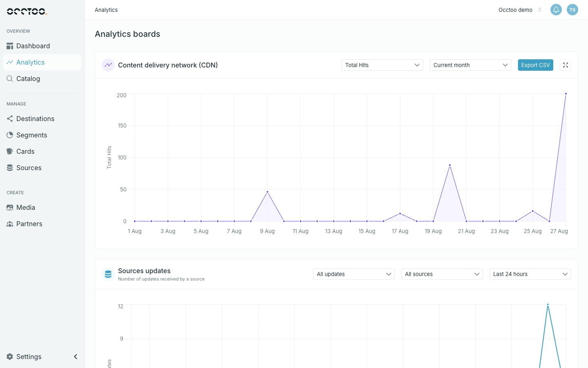The image size is (588, 368).
Task: Open Settings label in sidebar
Action: pos(29,357)
